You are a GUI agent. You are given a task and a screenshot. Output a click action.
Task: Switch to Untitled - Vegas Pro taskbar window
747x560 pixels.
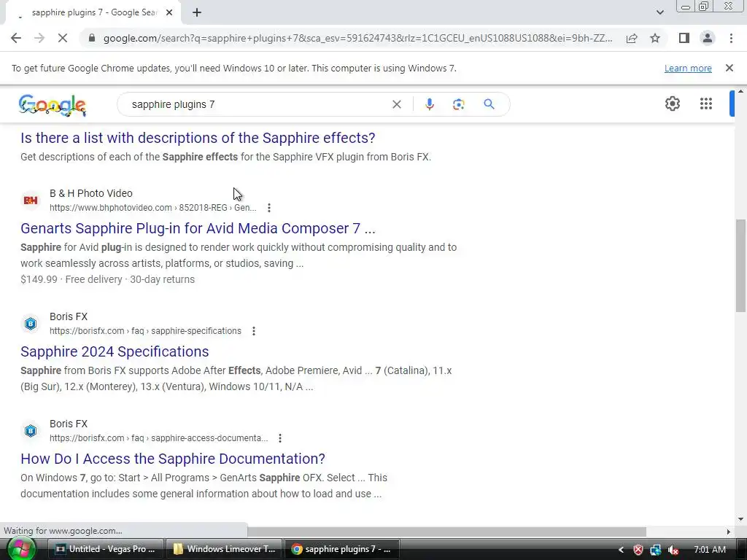(106, 549)
